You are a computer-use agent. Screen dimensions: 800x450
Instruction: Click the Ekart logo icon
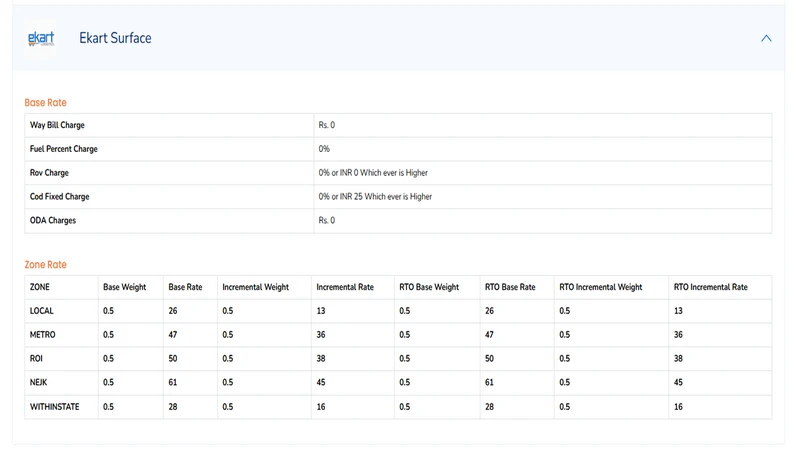[x=41, y=38]
